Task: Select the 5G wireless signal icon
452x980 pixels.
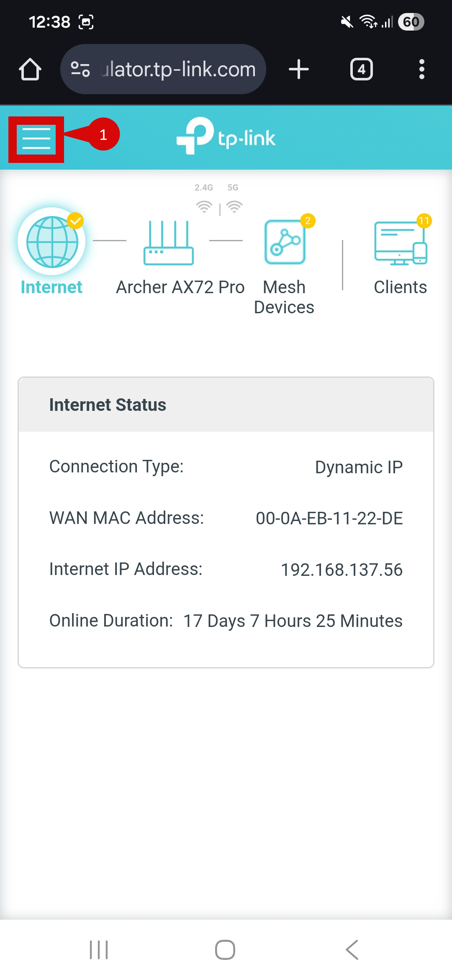Action: point(234,206)
